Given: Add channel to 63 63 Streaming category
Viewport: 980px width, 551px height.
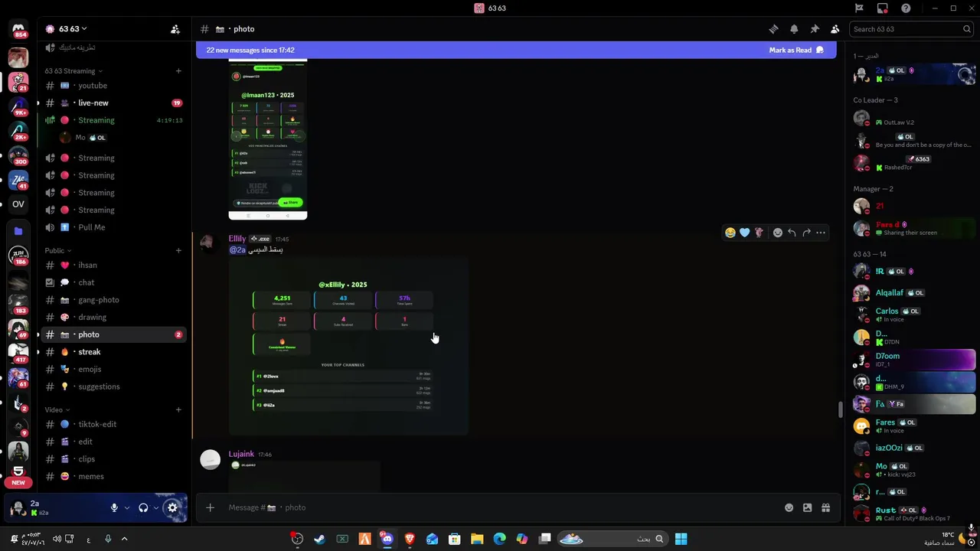Looking at the screenshot, I should pos(178,71).
